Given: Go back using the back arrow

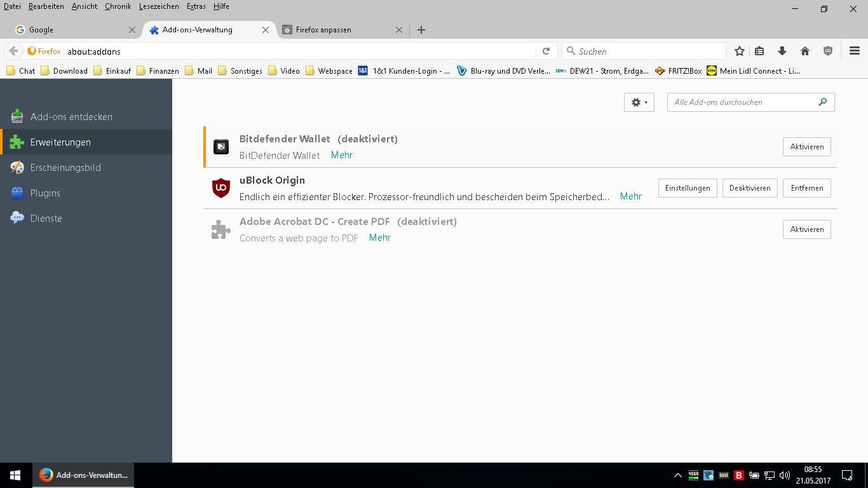Looking at the screenshot, I should [13, 51].
